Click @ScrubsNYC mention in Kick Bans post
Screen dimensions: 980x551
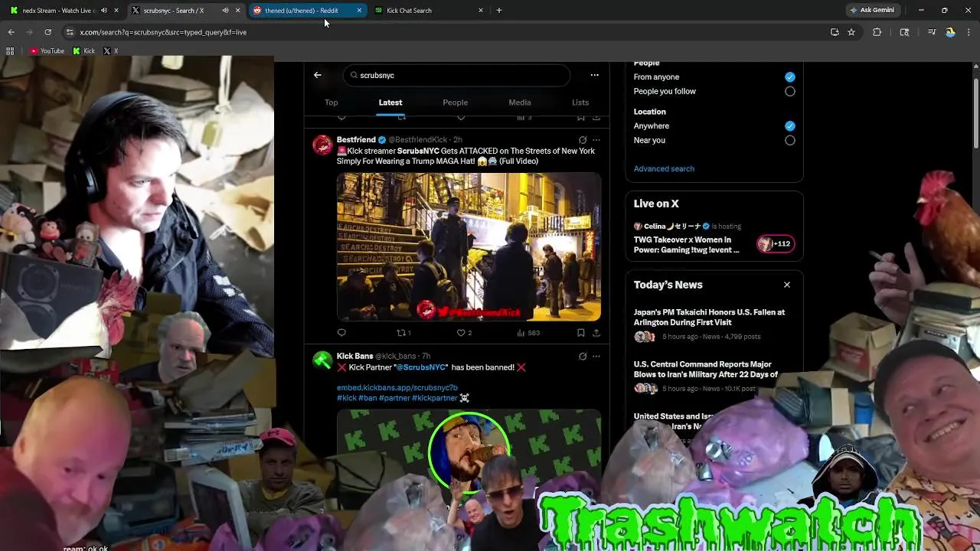pyautogui.click(x=421, y=367)
